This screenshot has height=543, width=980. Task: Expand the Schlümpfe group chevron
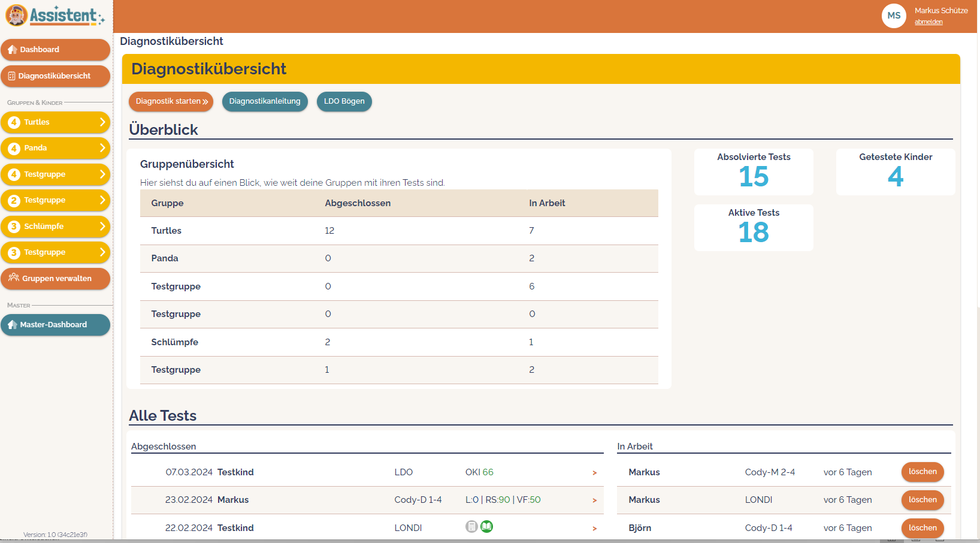click(x=102, y=226)
